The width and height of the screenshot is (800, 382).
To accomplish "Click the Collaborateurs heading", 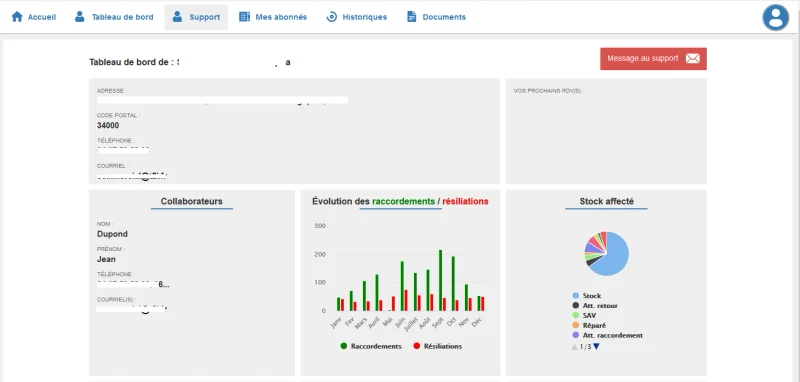I will (x=192, y=201).
